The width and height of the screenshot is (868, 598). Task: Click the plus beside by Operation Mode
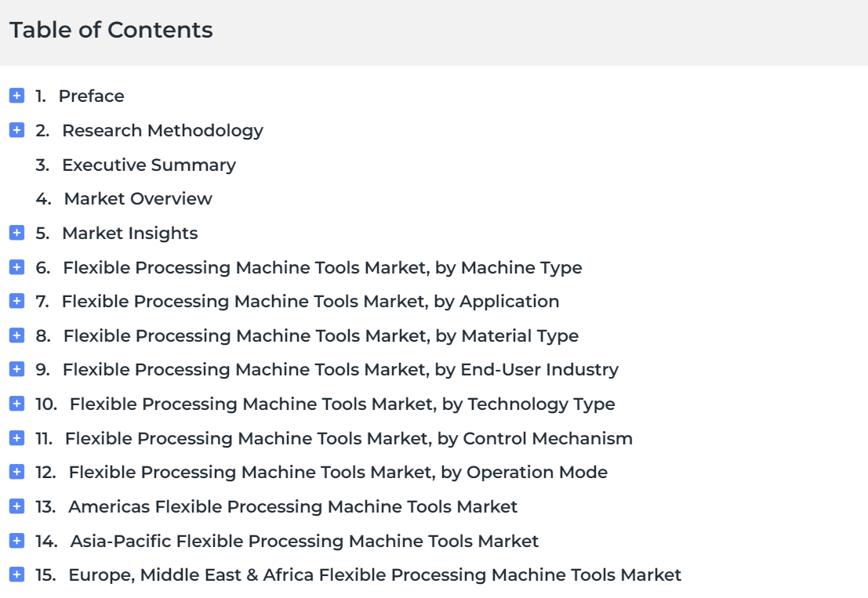click(16, 472)
